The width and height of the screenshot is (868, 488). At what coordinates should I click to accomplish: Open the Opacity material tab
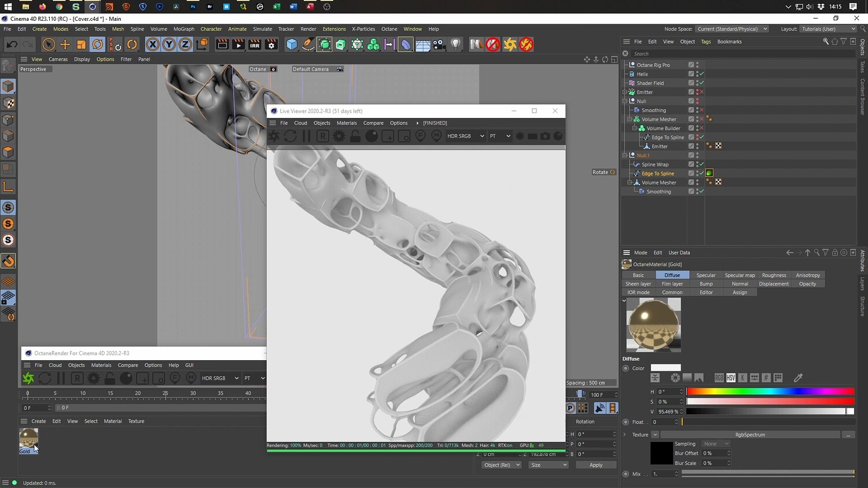pyautogui.click(x=807, y=284)
